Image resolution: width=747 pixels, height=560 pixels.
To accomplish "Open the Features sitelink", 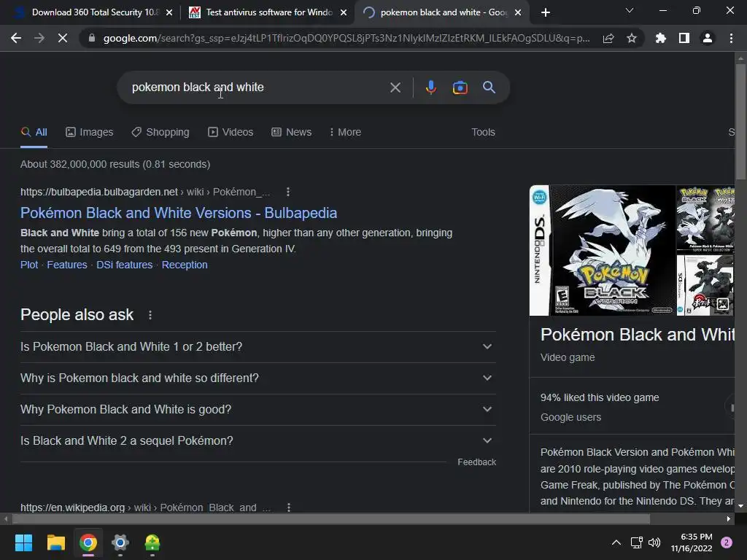I will click(67, 265).
